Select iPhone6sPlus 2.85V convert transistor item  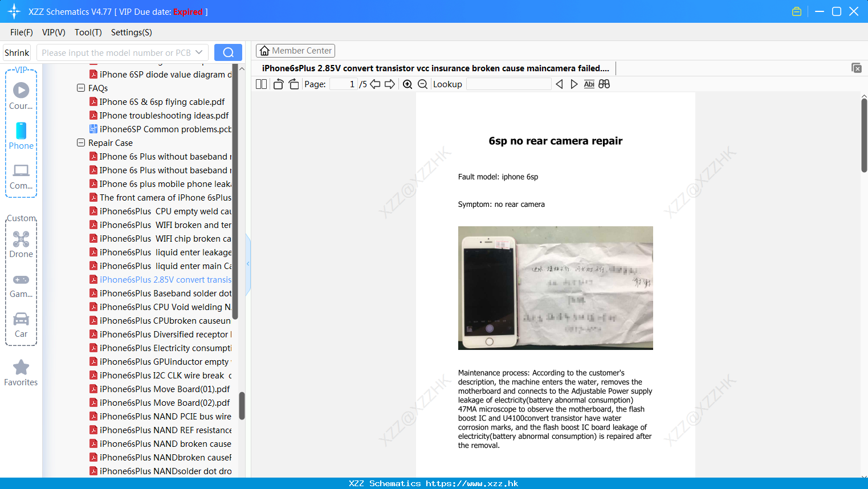click(161, 279)
